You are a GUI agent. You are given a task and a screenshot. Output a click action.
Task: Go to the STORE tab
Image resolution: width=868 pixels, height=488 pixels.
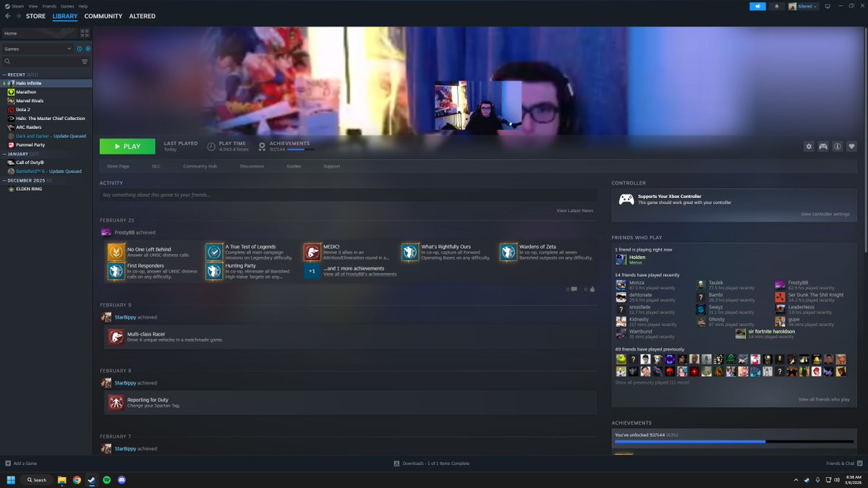coord(35,16)
